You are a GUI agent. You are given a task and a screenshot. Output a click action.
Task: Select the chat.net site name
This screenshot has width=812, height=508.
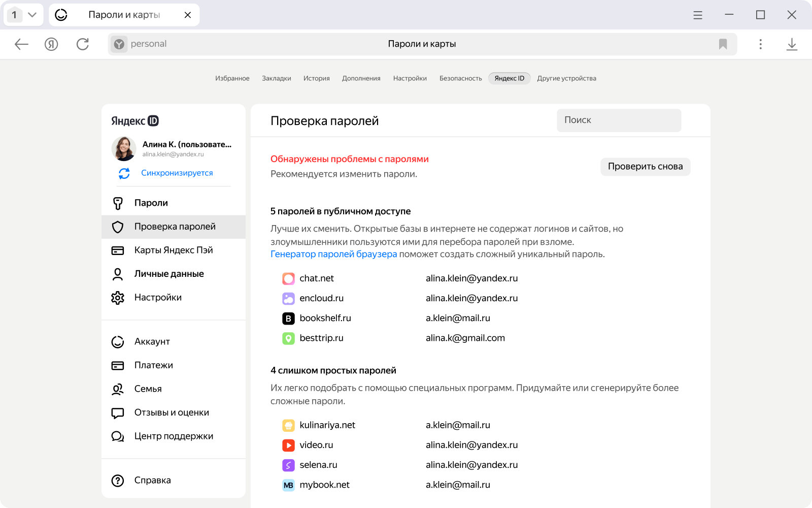[x=317, y=278]
